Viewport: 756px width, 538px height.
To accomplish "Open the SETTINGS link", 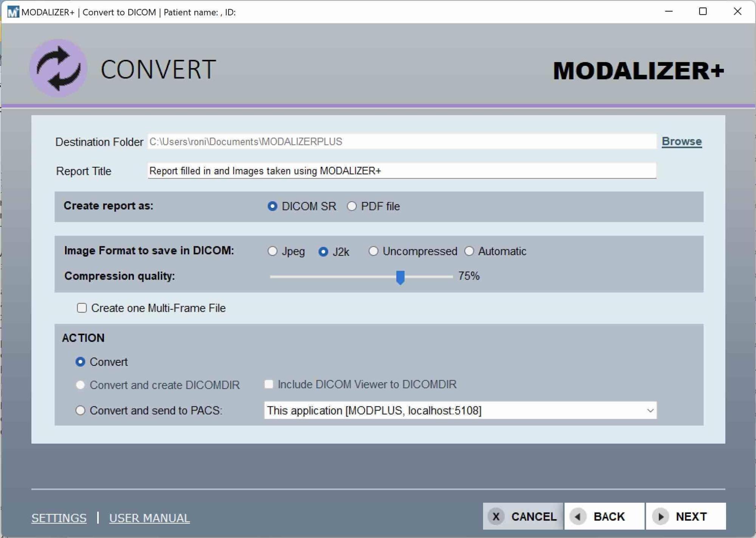I will (x=59, y=518).
